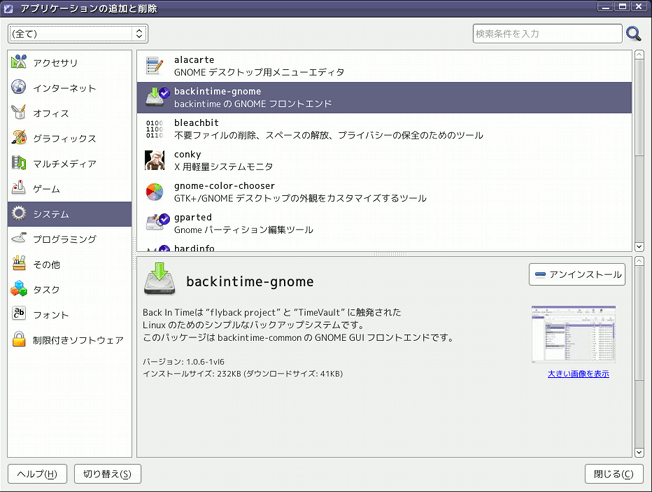Uninstall backintime-gnome with アンインストール button
652x492 pixels.
pos(577,274)
